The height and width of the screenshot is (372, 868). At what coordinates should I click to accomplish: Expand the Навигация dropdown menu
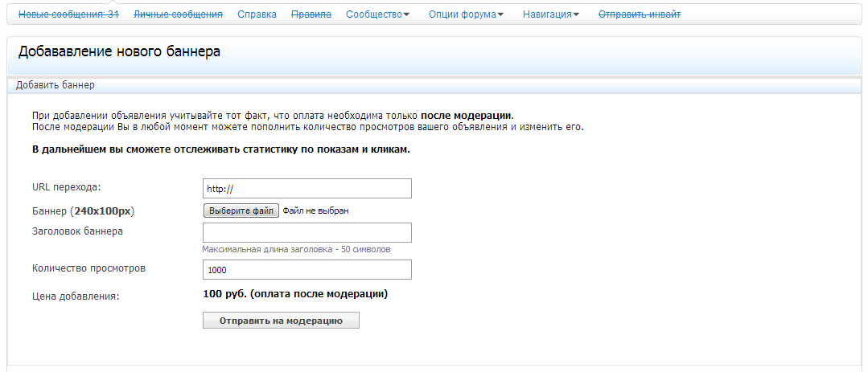tap(550, 14)
